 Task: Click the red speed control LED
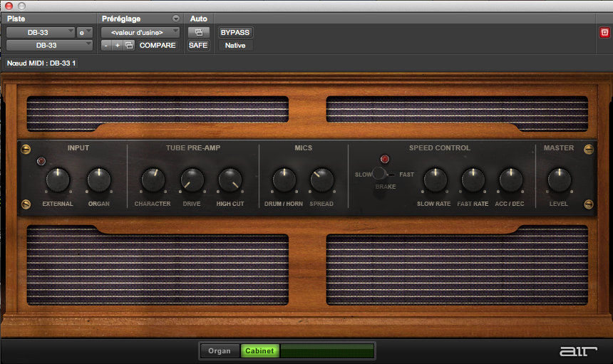point(385,159)
